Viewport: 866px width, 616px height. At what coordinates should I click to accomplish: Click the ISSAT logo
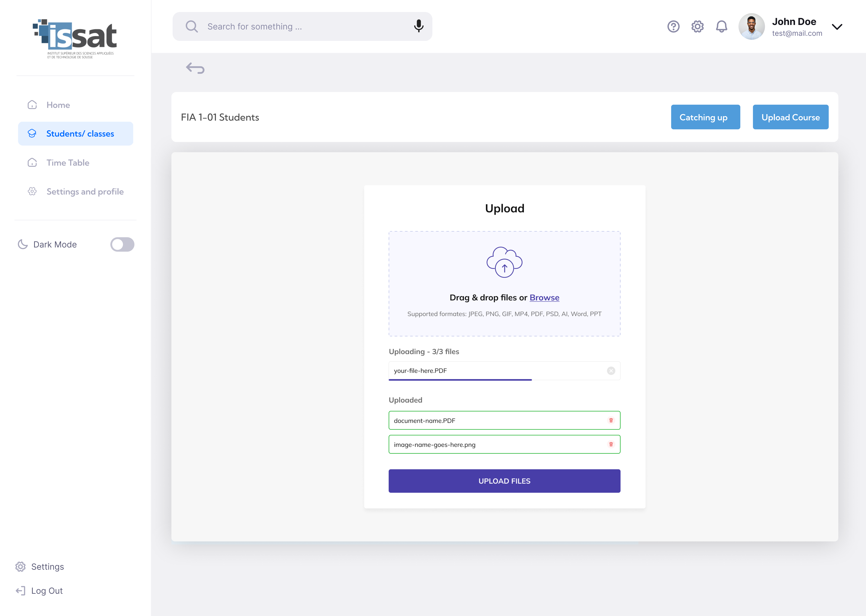click(x=75, y=39)
